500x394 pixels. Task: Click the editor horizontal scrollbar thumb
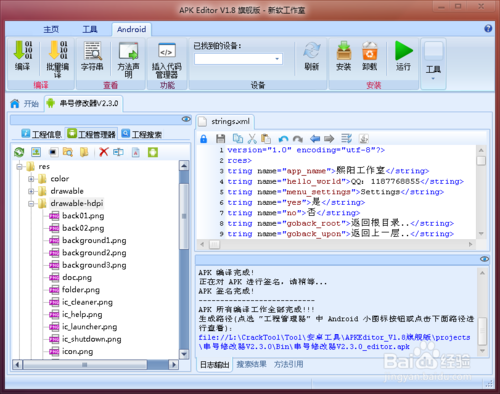[x=214, y=245]
